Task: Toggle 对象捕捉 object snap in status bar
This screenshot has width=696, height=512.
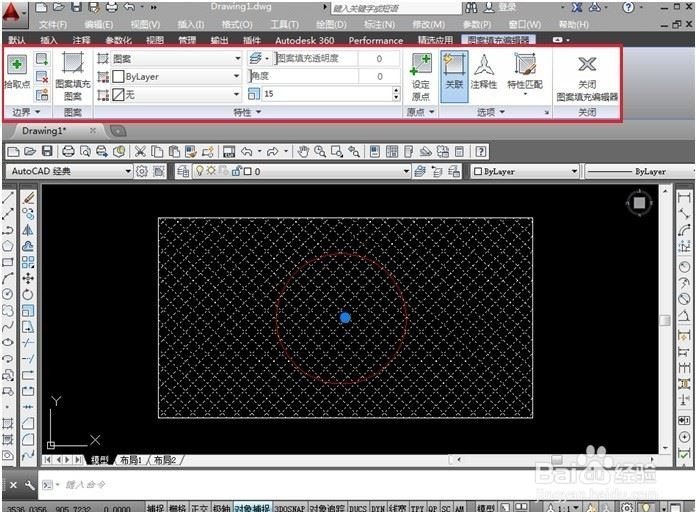Action: coord(253,508)
